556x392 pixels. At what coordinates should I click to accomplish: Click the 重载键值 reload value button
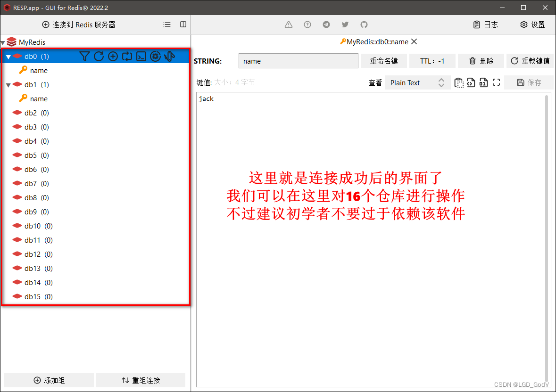click(x=530, y=61)
